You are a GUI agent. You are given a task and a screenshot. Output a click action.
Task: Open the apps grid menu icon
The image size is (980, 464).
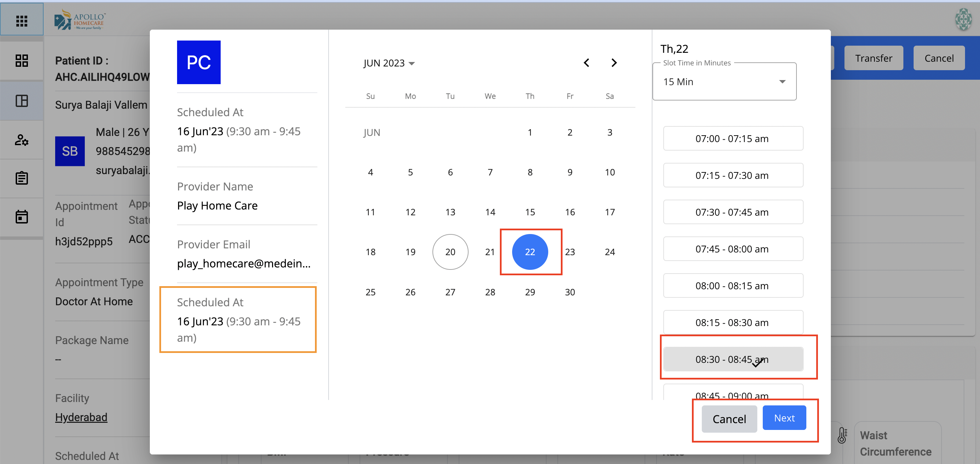pyautogui.click(x=22, y=20)
